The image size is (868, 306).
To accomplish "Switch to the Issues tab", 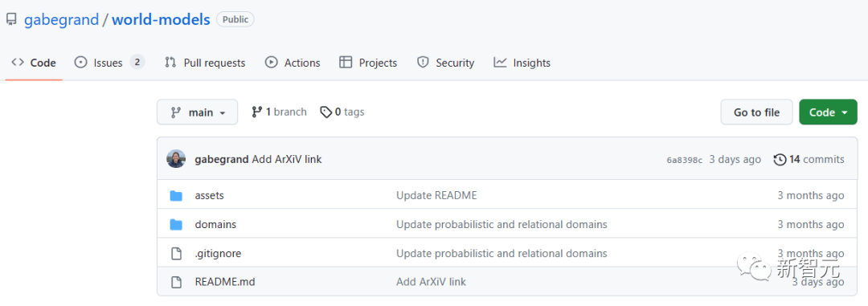I will [109, 63].
